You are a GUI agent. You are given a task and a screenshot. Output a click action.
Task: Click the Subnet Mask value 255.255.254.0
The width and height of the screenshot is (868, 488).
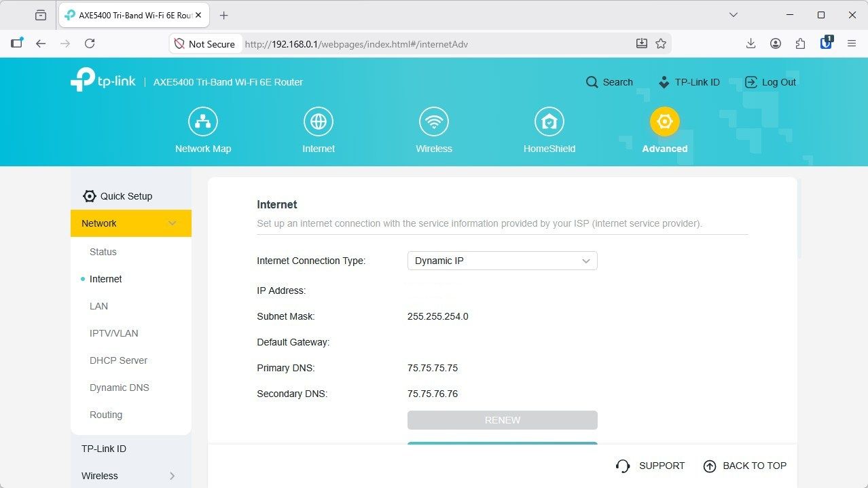point(438,316)
